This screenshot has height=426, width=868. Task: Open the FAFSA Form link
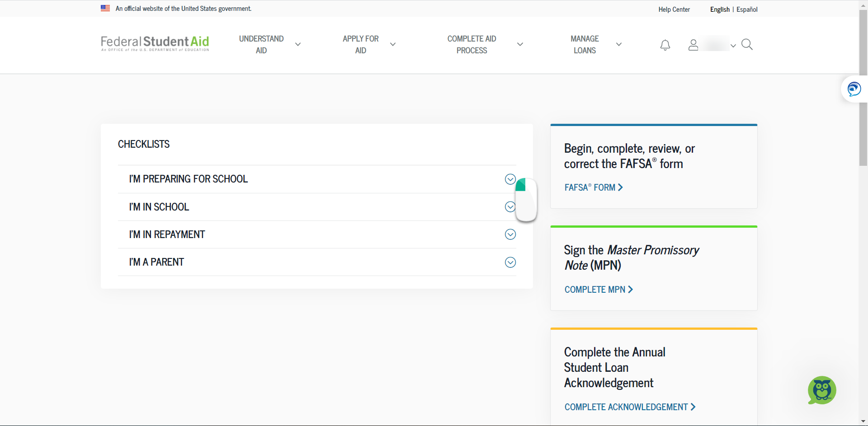[594, 187]
